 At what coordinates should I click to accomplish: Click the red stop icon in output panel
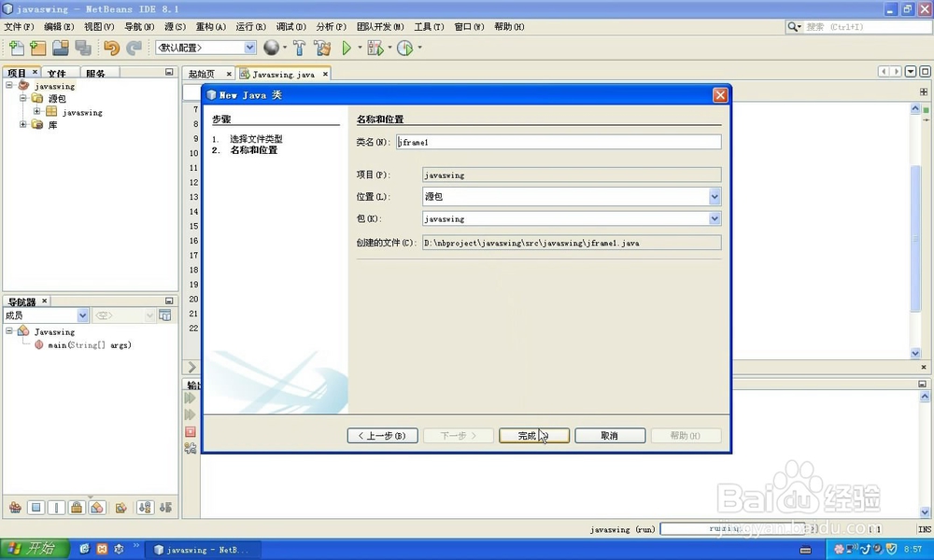click(x=190, y=431)
